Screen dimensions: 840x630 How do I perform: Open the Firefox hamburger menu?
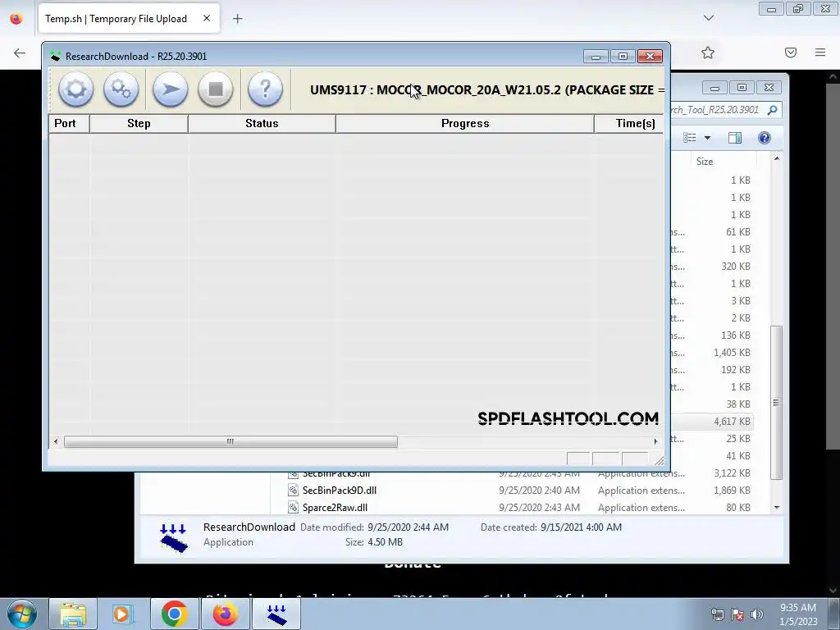820,52
